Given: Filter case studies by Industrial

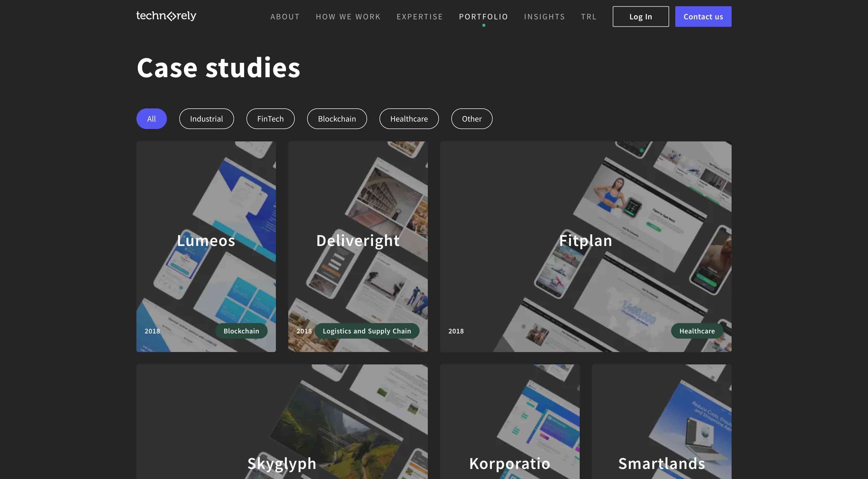Looking at the screenshot, I should click(206, 119).
